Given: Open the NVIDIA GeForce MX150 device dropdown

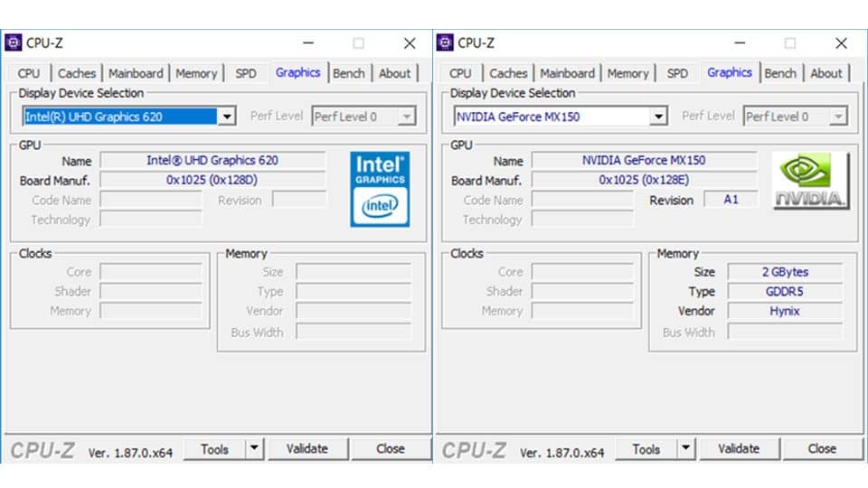Looking at the screenshot, I should tap(658, 117).
